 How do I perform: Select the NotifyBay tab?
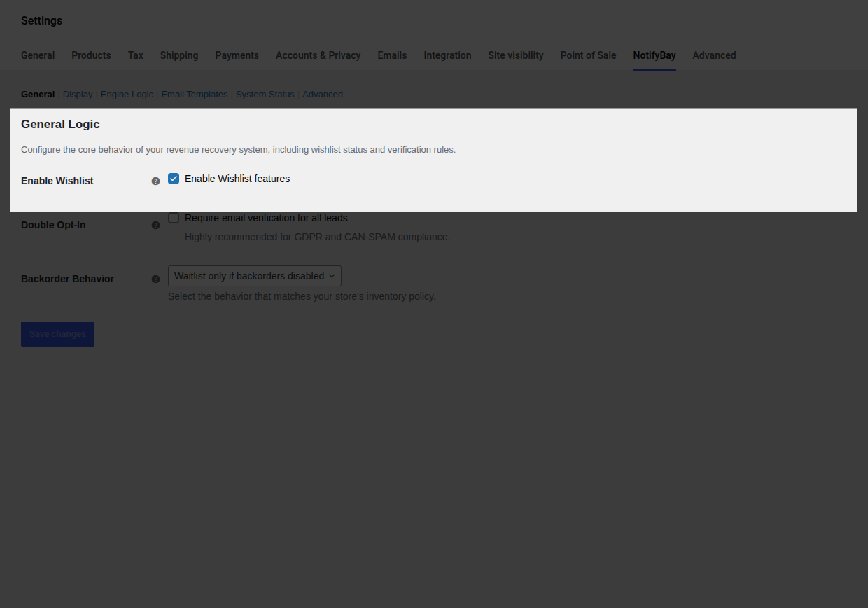click(x=654, y=55)
